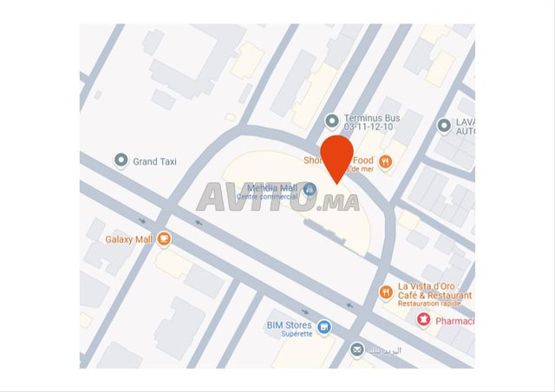
Task: Click the fast food fork-knife icon
Action: pyautogui.click(x=385, y=162)
